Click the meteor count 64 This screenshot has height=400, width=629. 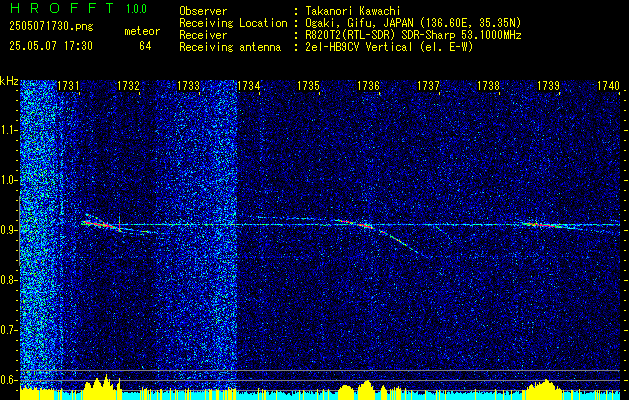tap(145, 46)
